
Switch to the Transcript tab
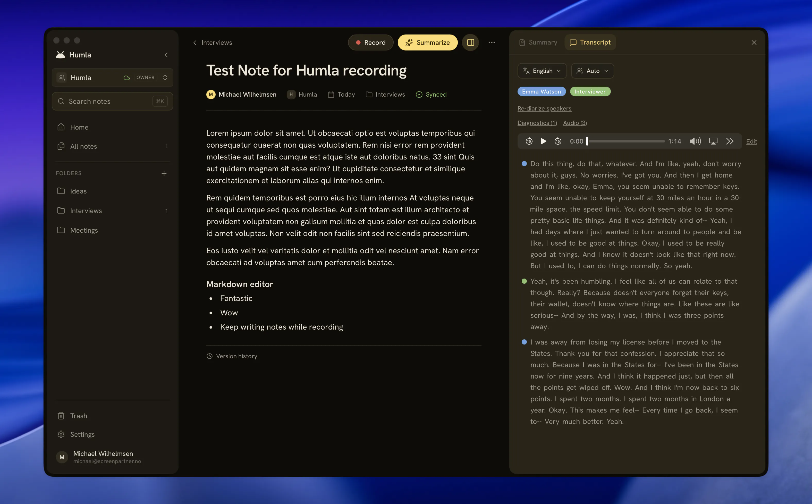(x=590, y=42)
